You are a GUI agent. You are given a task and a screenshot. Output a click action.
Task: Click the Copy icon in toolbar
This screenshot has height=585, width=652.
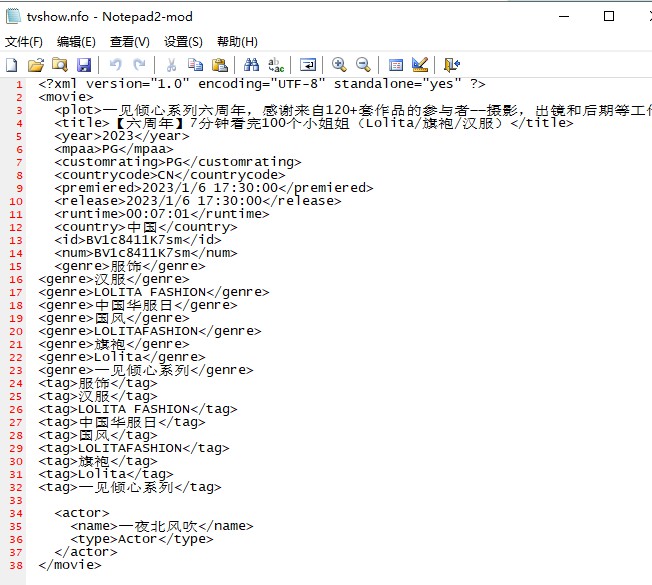click(195, 65)
